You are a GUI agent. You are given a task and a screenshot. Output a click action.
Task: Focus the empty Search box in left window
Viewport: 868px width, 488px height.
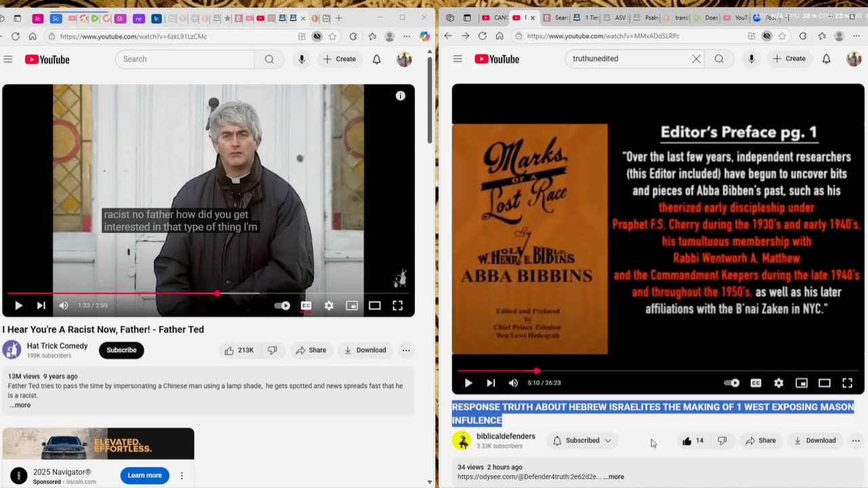click(x=185, y=59)
